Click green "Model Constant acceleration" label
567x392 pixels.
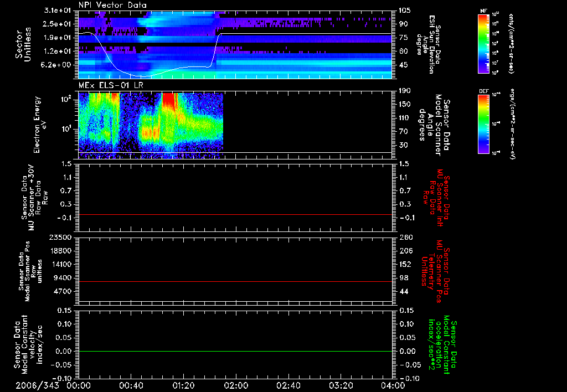pyautogui.click(x=442, y=344)
